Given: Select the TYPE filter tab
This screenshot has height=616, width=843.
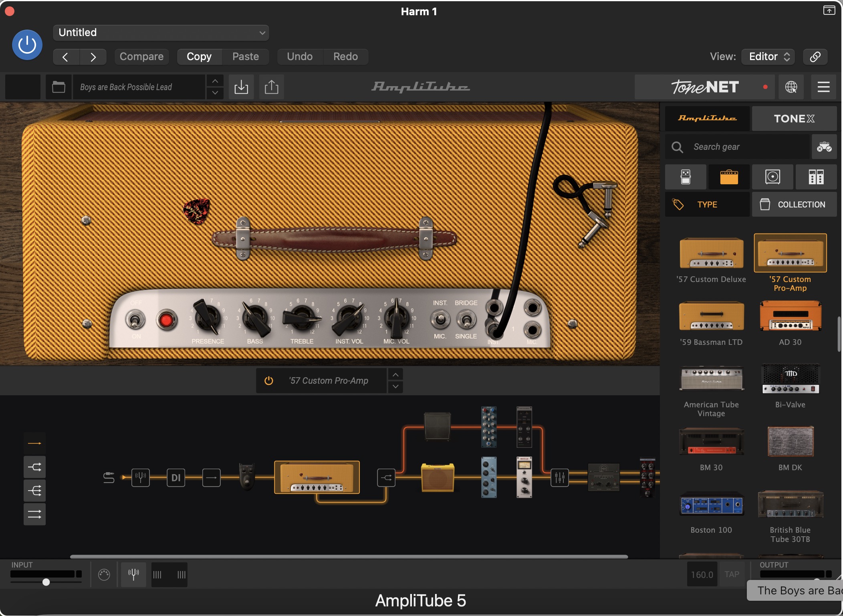Looking at the screenshot, I should (707, 204).
